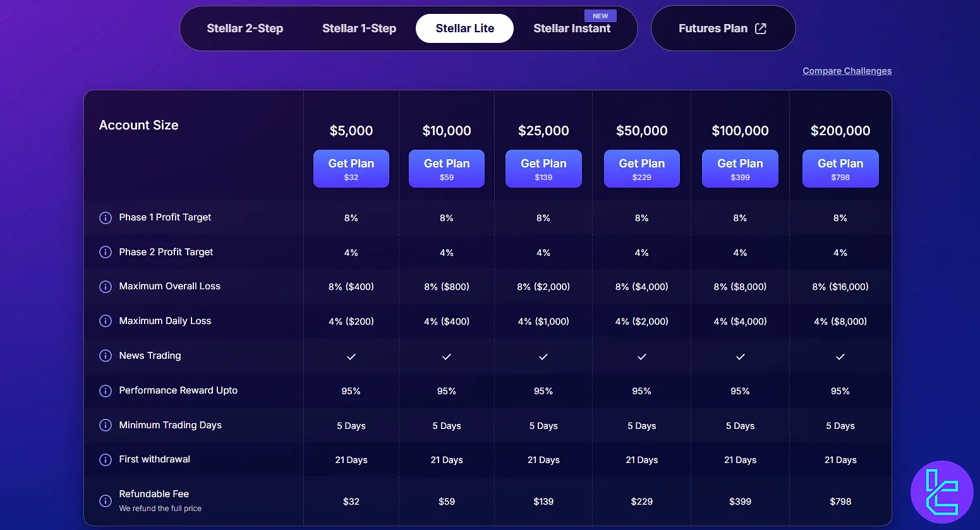
Task: Click info icon beside Phase 2 Profit Target
Action: point(106,252)
